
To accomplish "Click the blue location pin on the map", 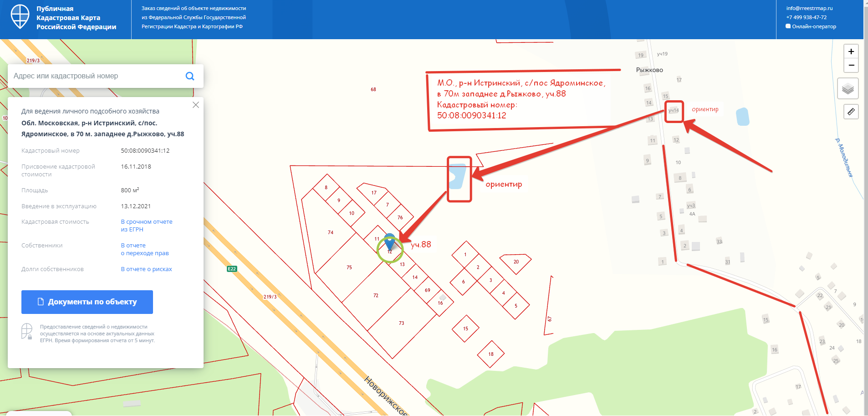I will (x=390, y=241).
